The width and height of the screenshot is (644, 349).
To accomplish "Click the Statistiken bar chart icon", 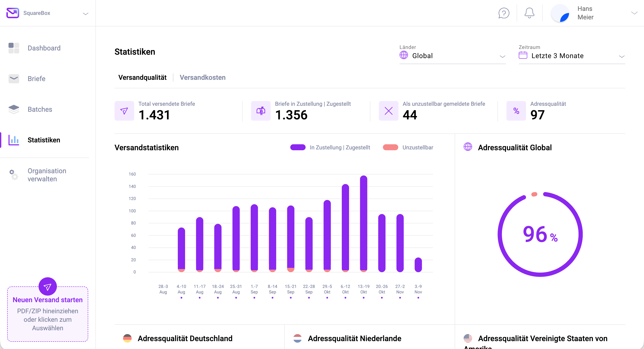I will click(14, 140).
